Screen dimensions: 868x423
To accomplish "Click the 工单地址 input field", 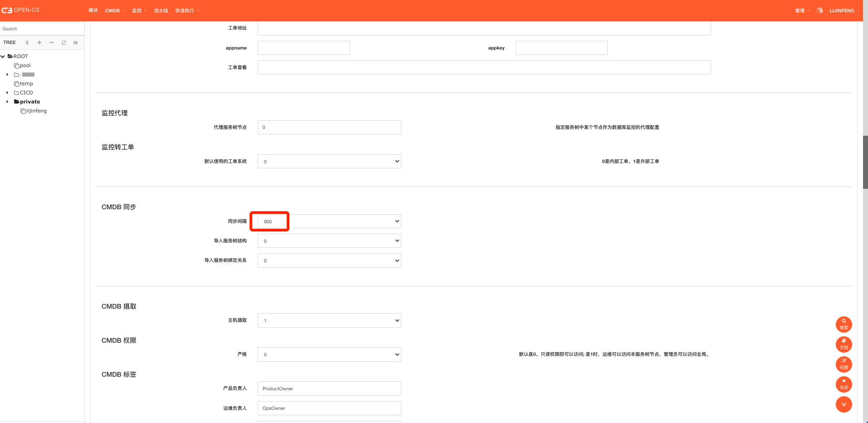I will (x=484, y=28).
